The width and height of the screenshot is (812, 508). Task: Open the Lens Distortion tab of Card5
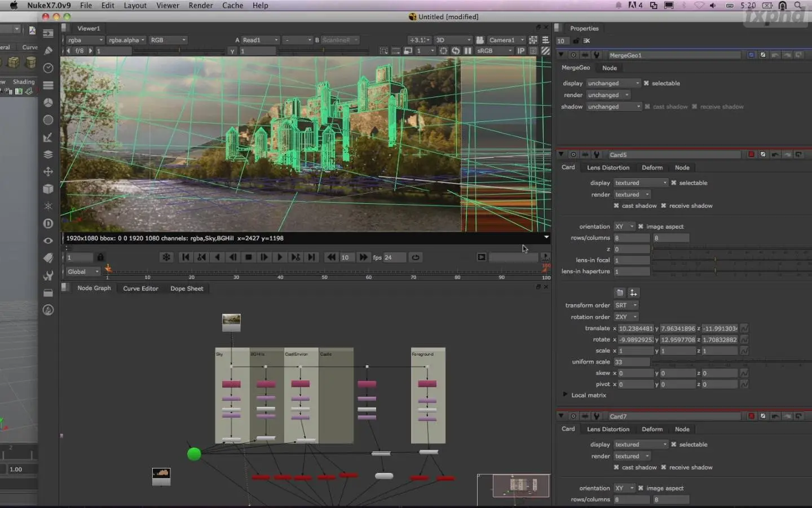[608, 168]
